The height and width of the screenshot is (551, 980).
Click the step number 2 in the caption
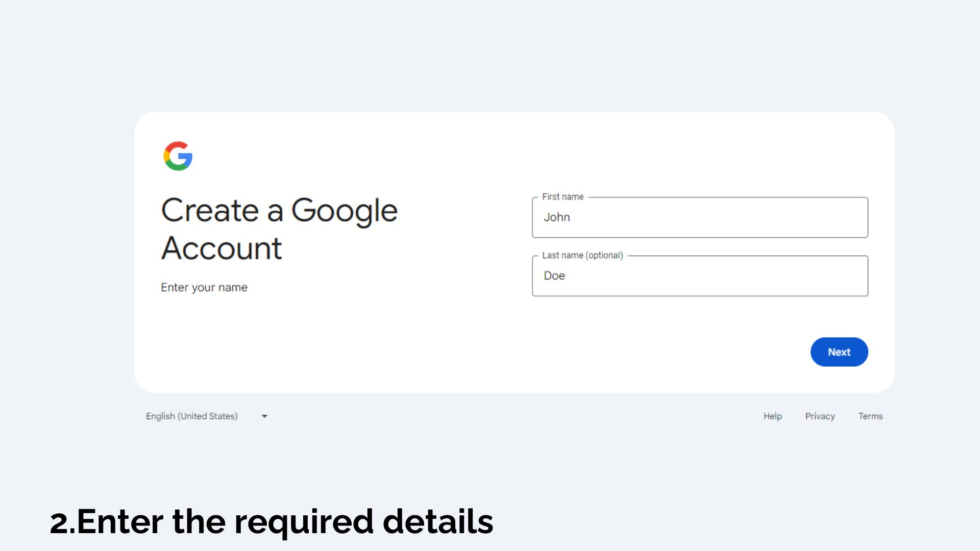pyautogui.click(x=59, y=523)
